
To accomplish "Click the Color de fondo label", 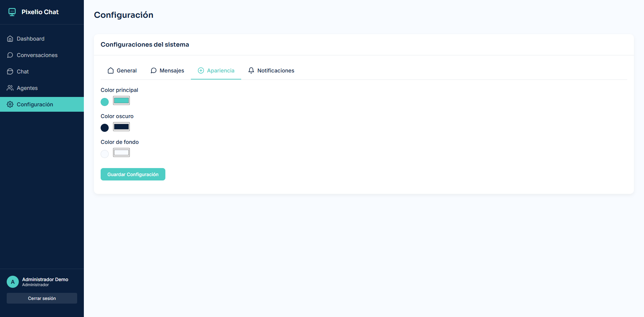I will [120, 142].
